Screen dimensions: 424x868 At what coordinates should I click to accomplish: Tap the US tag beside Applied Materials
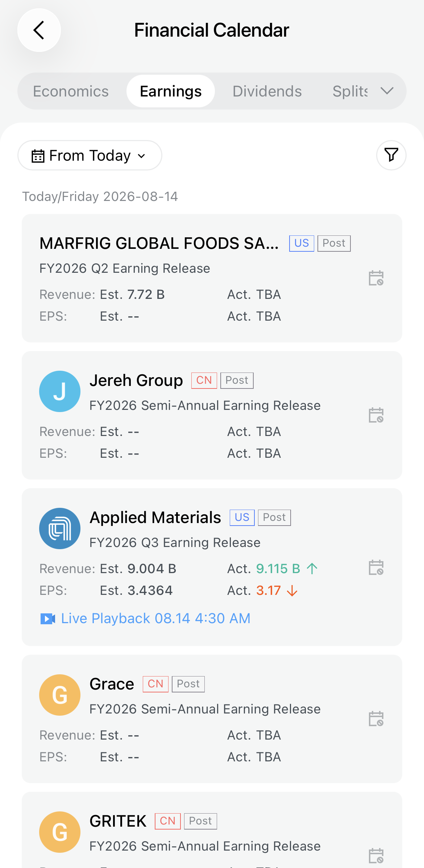coord(242,518)
